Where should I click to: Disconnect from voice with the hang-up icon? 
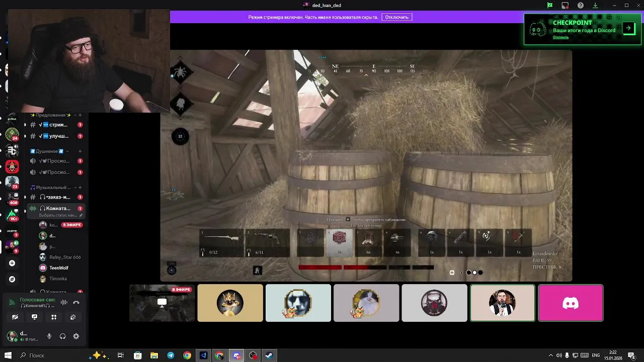(x=76, y=302)
